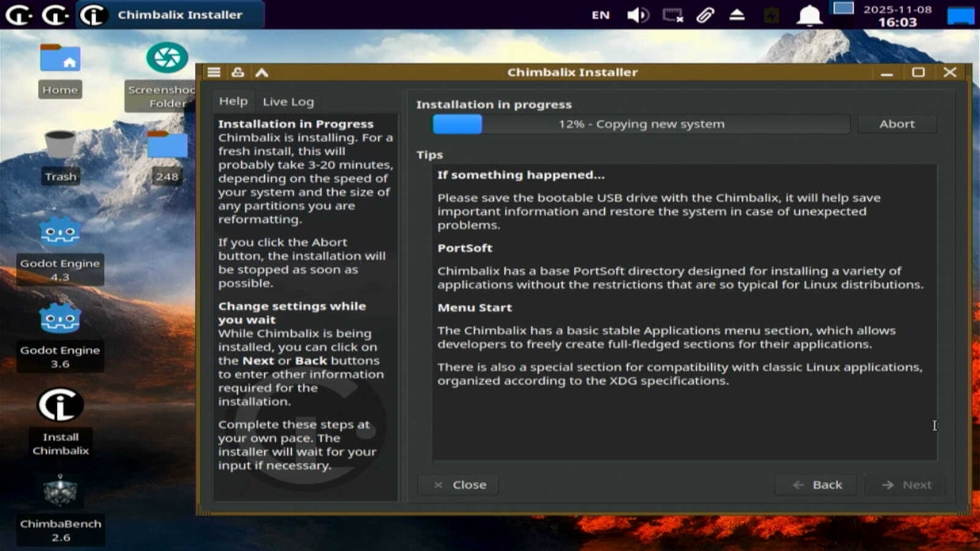The width and height of the screenshot is (980, 551).
Task: Click the pin icon in the installer title bar
Action: (x=238, y=72)
